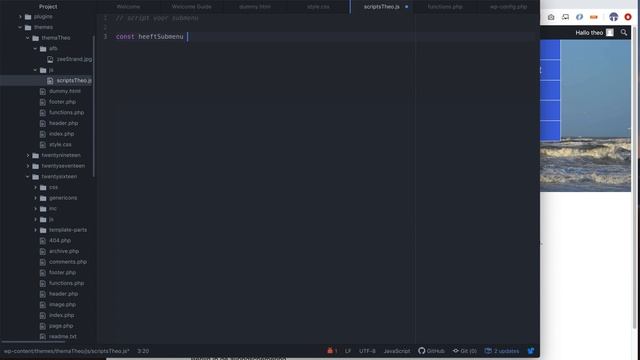Screen dimensions: 640x360
Task: Click the Project panel header
Action: 48,7
